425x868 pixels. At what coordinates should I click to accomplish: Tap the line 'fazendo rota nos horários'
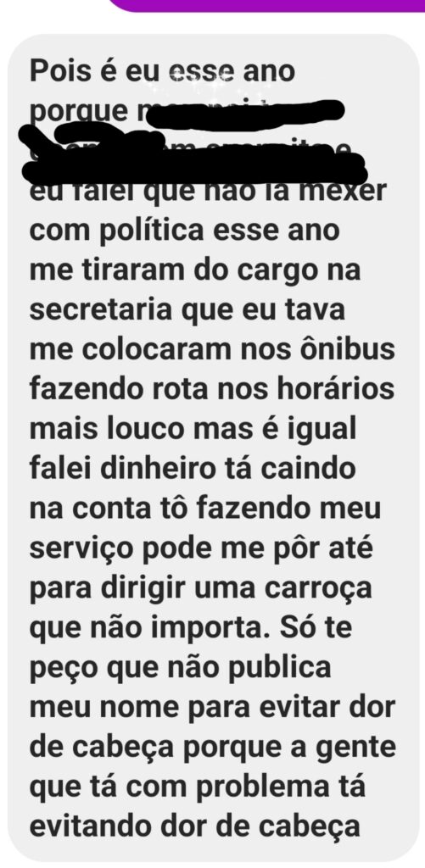click(x=211, y=389)
